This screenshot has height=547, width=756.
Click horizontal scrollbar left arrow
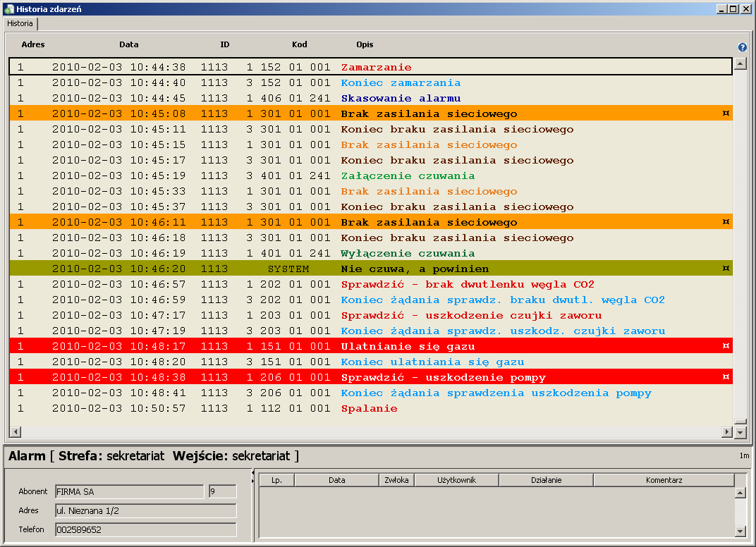pyautogui.click(x=16, y=432)
